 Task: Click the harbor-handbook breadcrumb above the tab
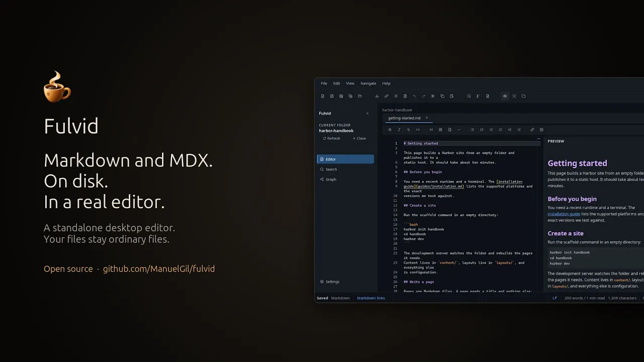point(397,110)
